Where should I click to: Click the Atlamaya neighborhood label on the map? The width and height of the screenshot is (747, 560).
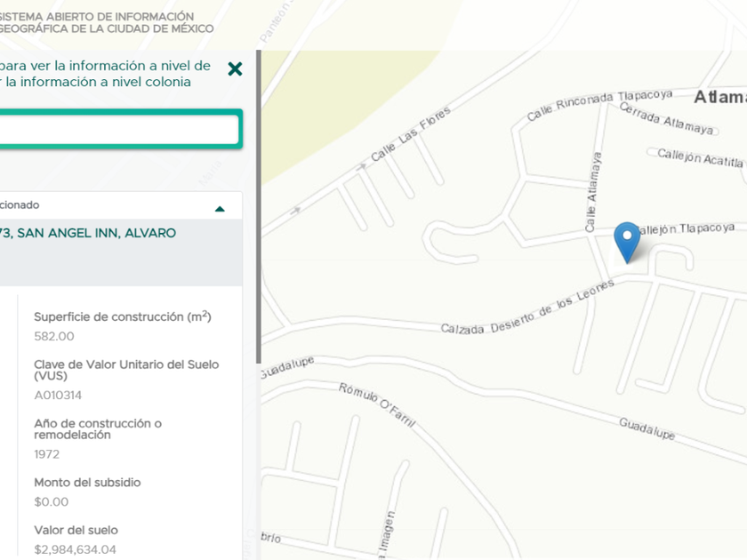tap(719, 97)
